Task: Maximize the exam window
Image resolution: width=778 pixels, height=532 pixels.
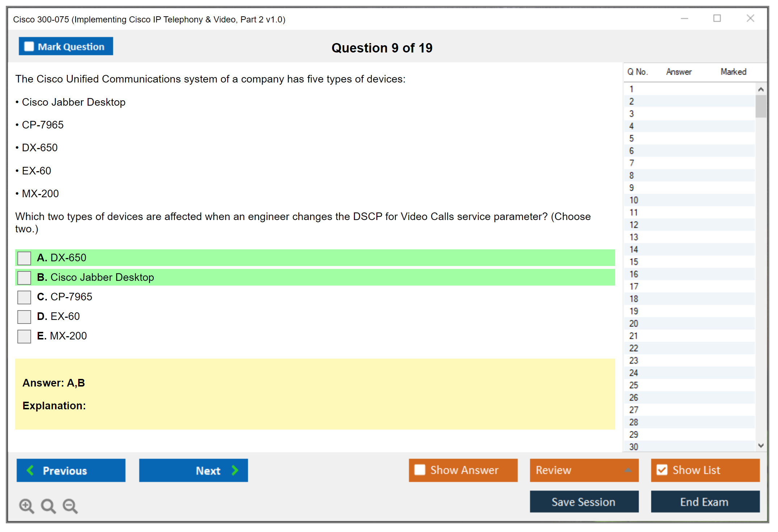Action: pyautogui.click(x=717, y=18)
